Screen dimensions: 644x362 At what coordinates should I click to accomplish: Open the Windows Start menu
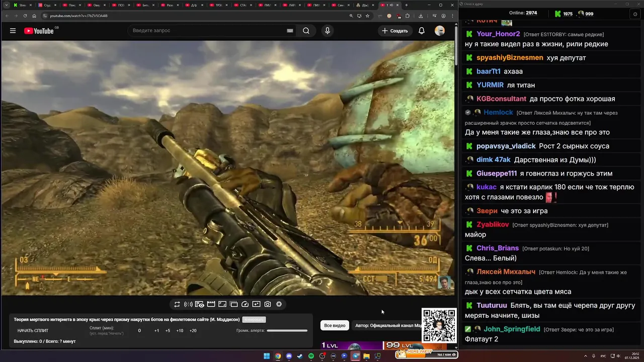click(267, 356)
